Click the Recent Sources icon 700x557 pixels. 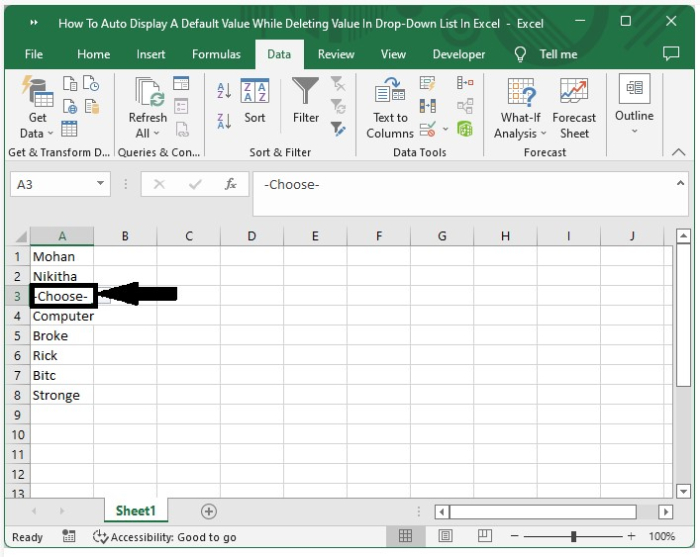[91, 83]
